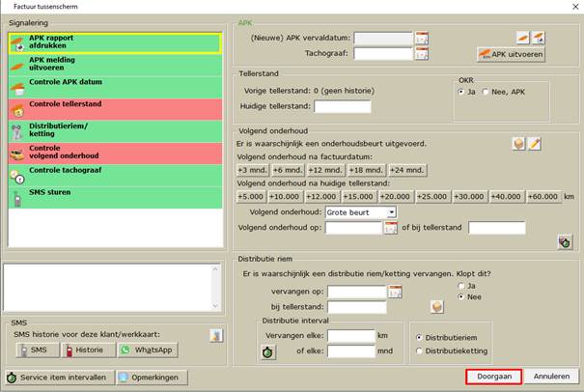The image size is (584, 392).
Task: Focus the Vervangen elke km field
Action: pos(351,336)
